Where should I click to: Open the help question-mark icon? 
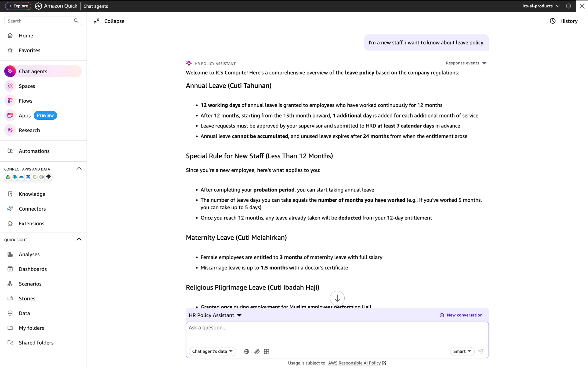click(x=568, y=6)
